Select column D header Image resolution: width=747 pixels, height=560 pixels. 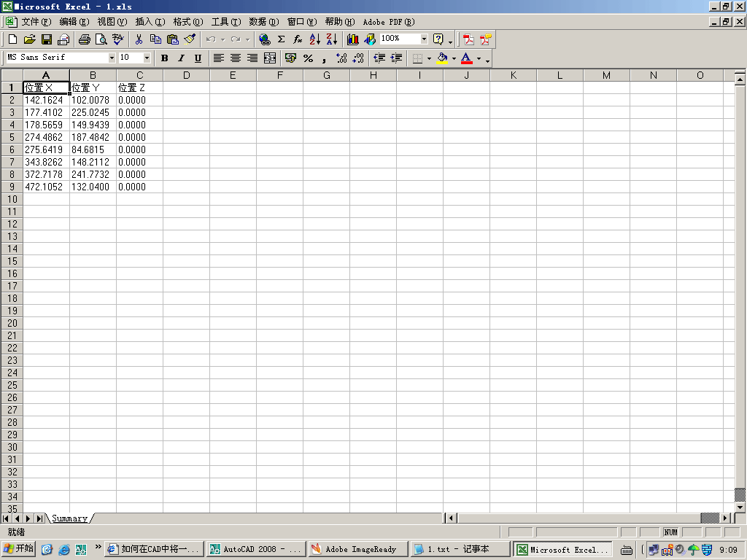click(x=186, y=75)
